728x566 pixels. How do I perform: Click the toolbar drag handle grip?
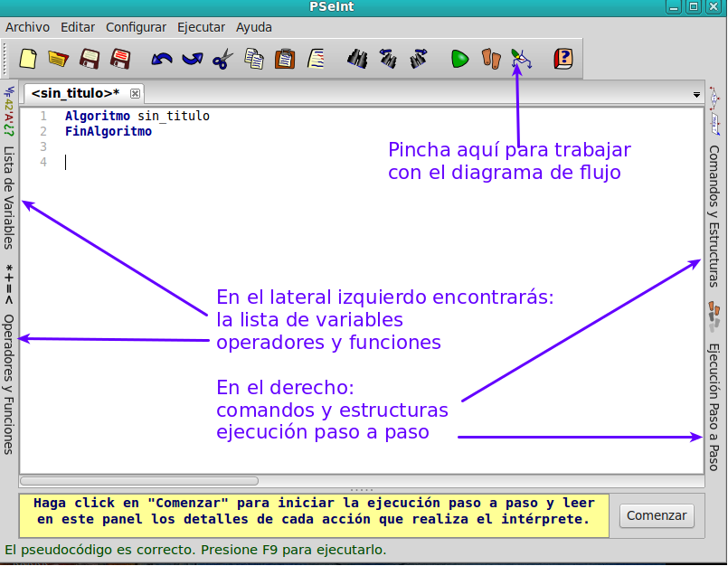pos(5,59)
